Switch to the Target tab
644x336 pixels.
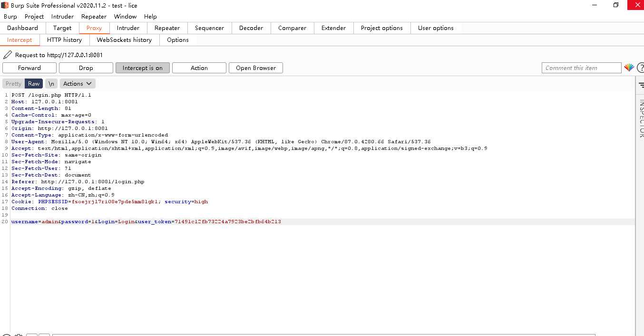point(62,28)
